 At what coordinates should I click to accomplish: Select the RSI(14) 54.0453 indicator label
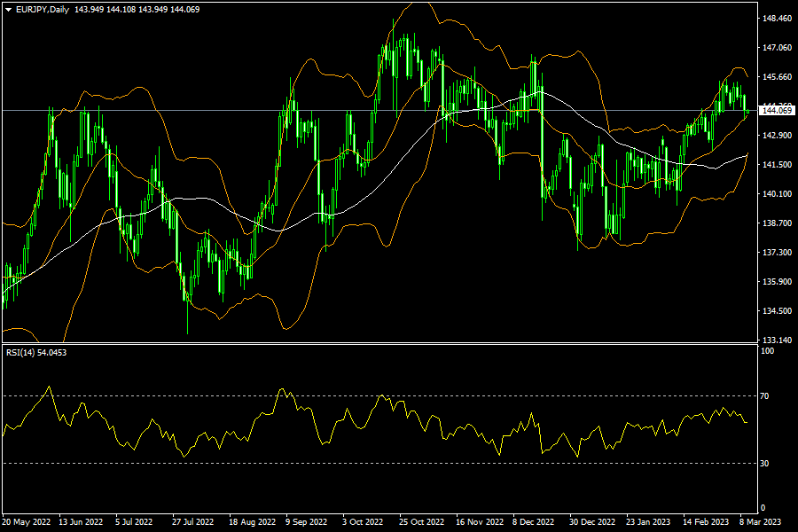pyautogui.click(x=36, y=352)
